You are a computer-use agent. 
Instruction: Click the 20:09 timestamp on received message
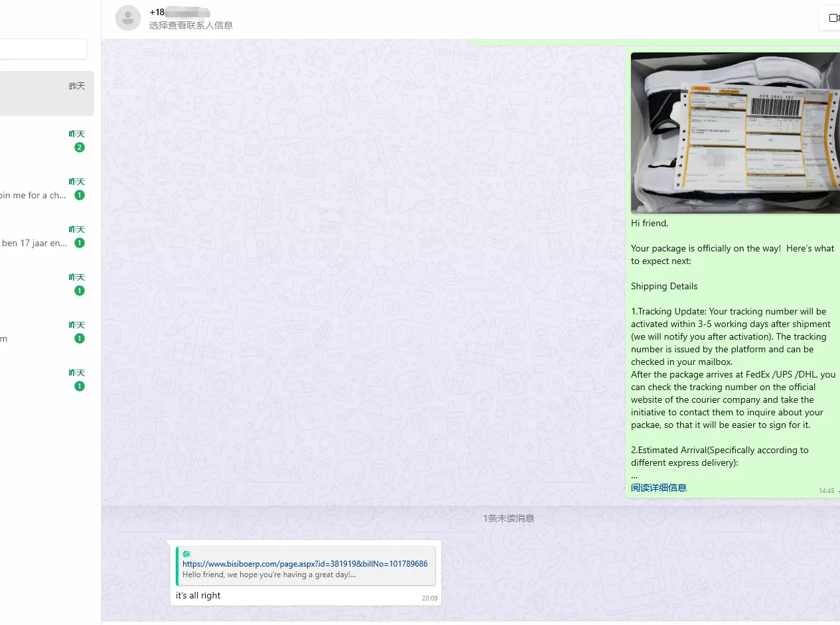click(429, 598)
